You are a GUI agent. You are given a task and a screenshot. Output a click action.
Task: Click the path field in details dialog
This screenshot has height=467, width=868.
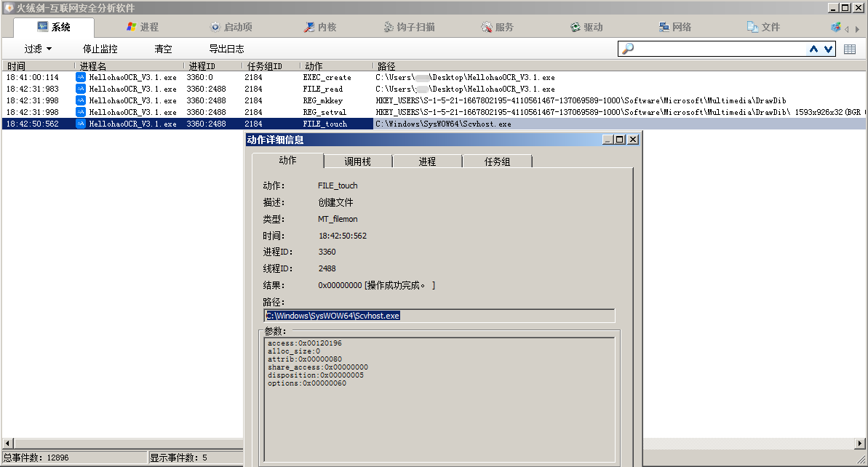[x=439, y=316]
